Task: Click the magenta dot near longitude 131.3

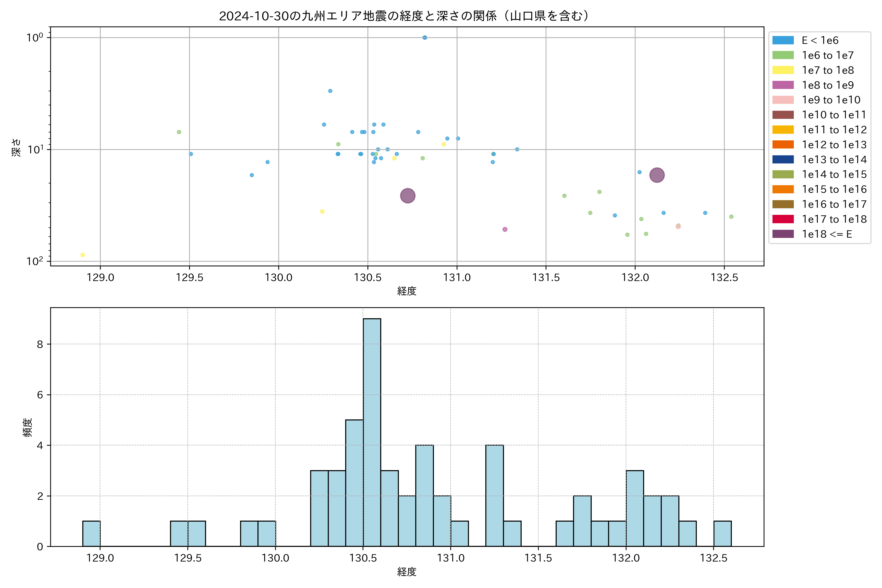Action: pos(505,230)
